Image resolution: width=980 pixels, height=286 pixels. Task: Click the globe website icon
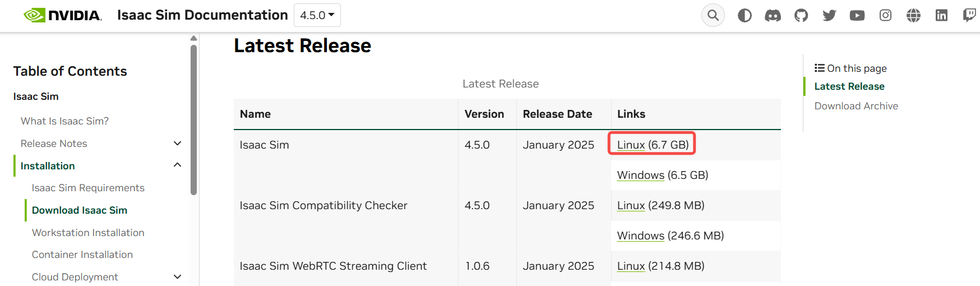pyautogui.click(x=913, y=15)
